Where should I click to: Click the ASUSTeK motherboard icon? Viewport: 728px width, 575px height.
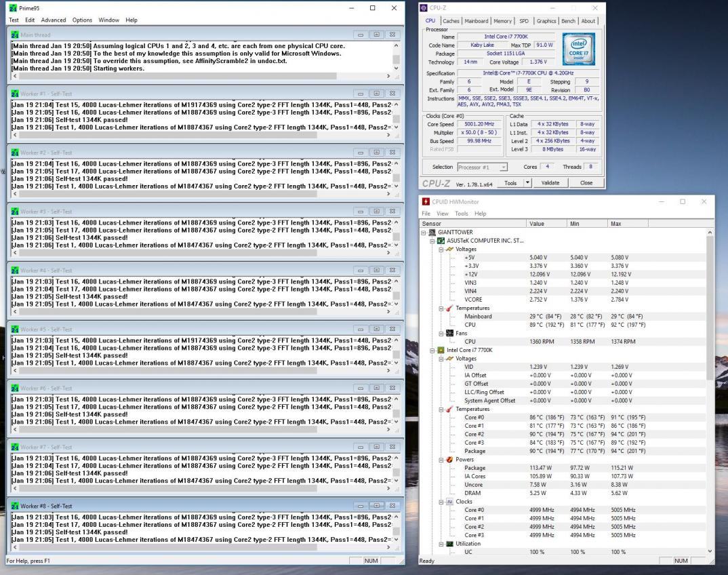pos(441,241)
